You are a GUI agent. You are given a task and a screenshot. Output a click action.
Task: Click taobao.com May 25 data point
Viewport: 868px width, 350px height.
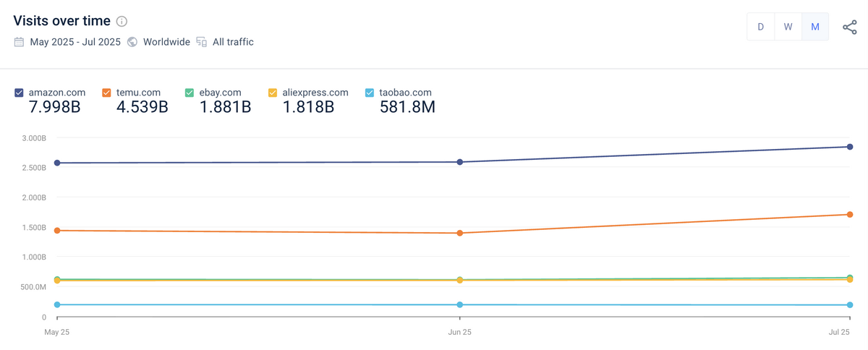[57, 304]
